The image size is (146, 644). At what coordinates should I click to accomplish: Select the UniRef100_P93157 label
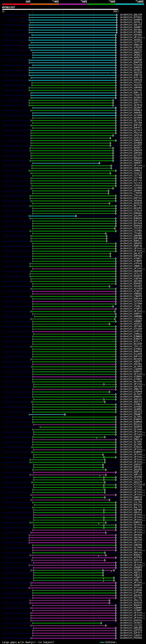(131, 82)
